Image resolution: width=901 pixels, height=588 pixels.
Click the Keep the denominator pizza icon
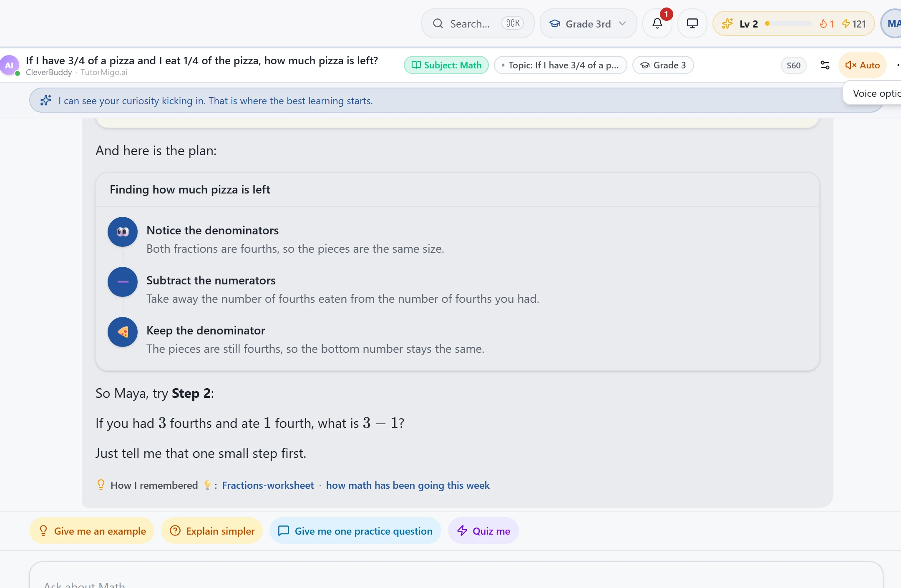[x=123, y=332]
